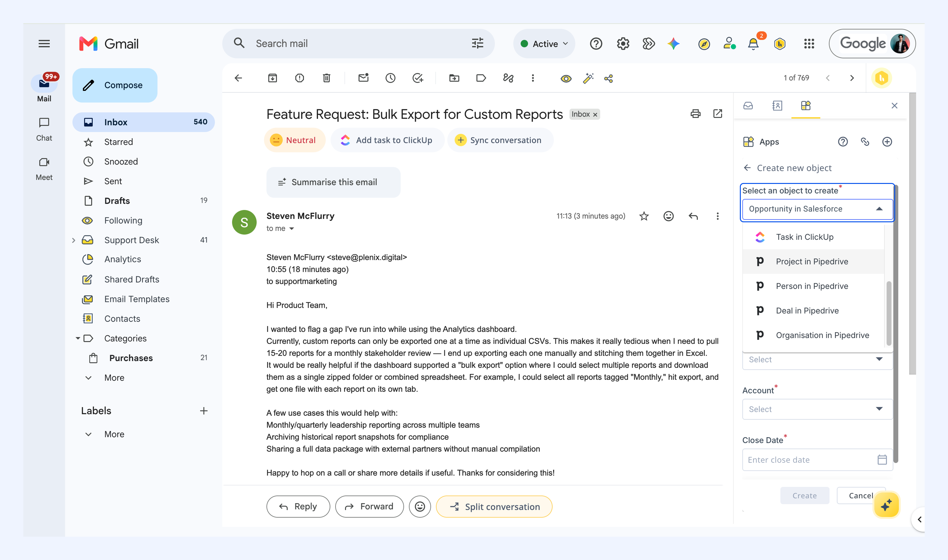The image size is (948, 560).
Task: Move email to a folder
Action: pos(454,78)
